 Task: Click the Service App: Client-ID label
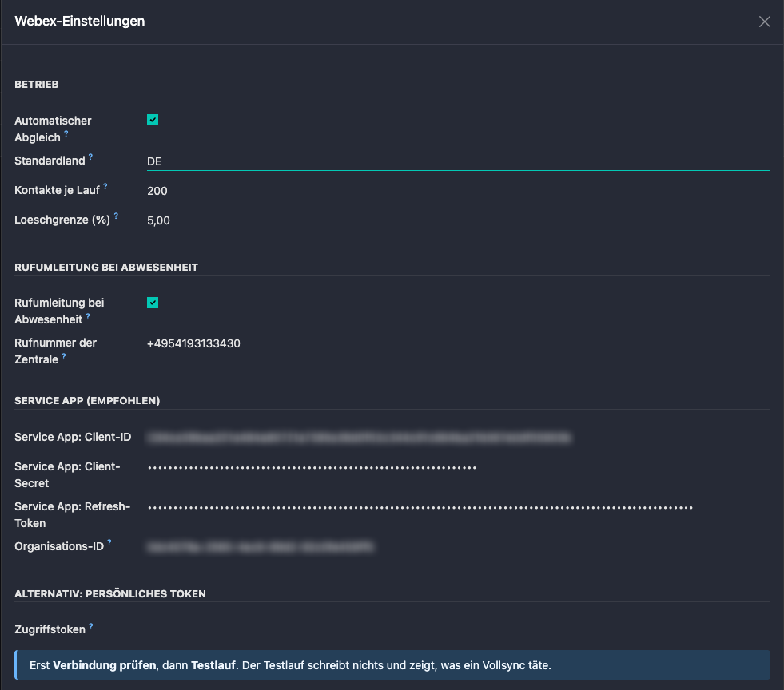[73, 437]
